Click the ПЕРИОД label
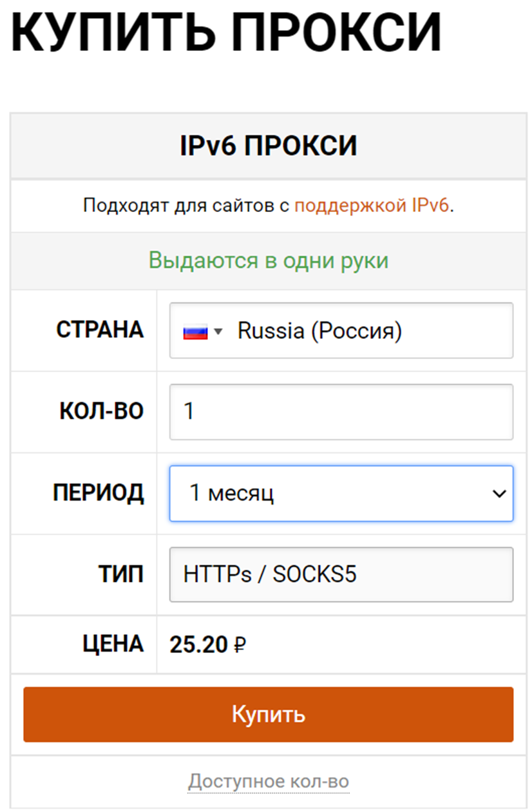The width and height of the screenshot is (532, 812). pyautogui.click(x=98, y=493)
